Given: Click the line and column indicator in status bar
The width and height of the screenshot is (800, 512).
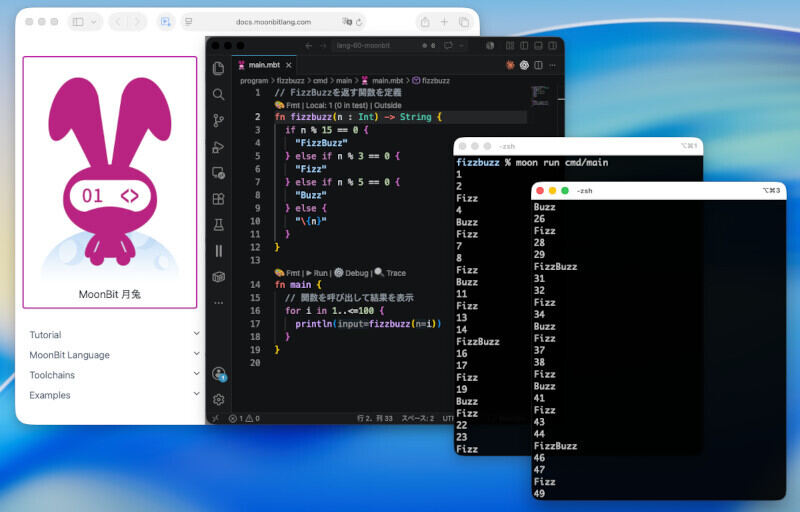Looking at the screenshot, I should tap(374, 418).
